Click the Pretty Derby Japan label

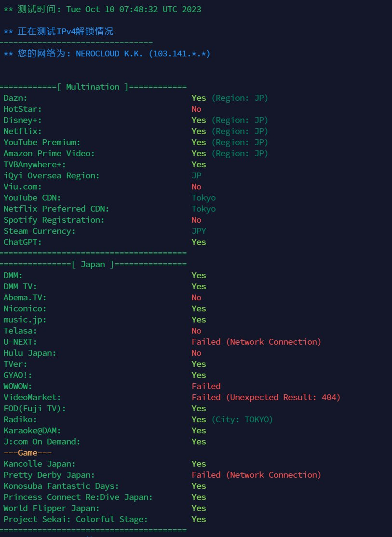(x=49, y=475)
